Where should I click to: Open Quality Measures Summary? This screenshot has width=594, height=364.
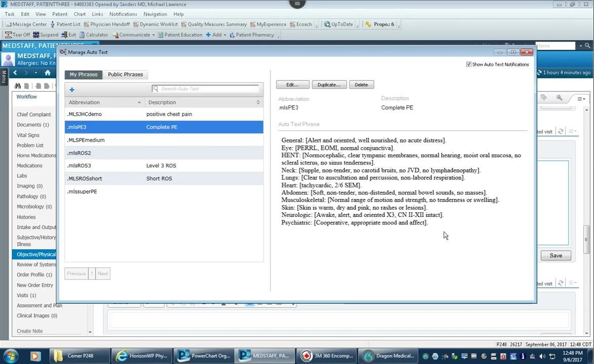click(214, 24)
